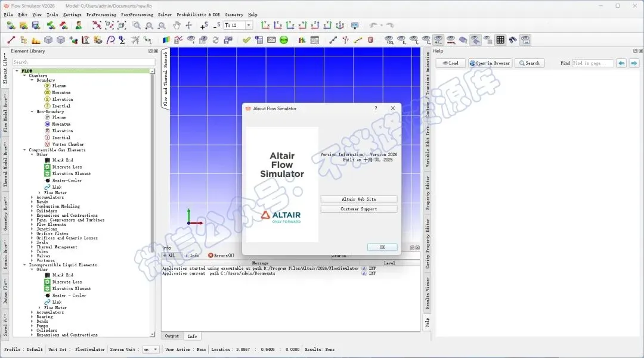Click the sigma summation icon

click(x=122, y=40)
